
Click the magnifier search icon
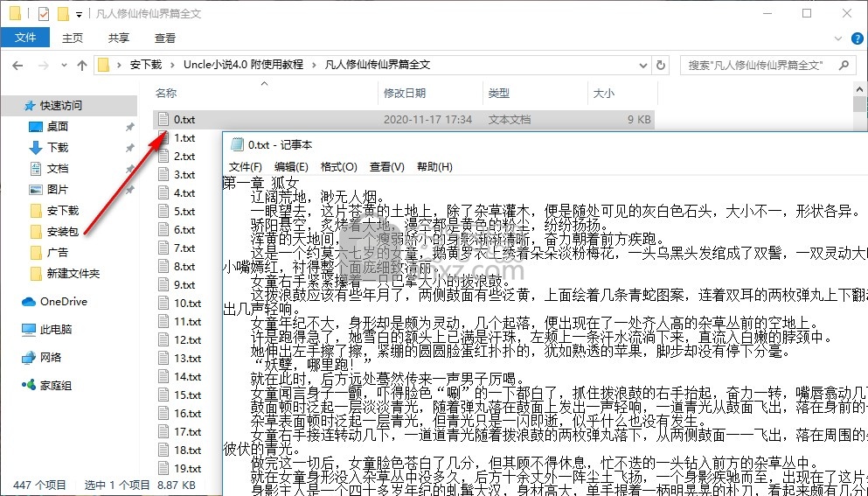tap(844, 66)
